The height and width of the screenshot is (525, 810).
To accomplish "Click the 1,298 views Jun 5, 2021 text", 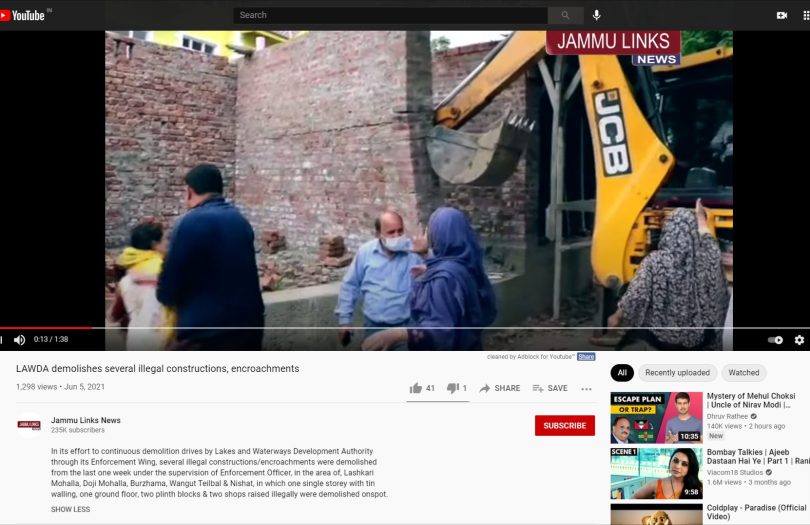I will point(60,387).
